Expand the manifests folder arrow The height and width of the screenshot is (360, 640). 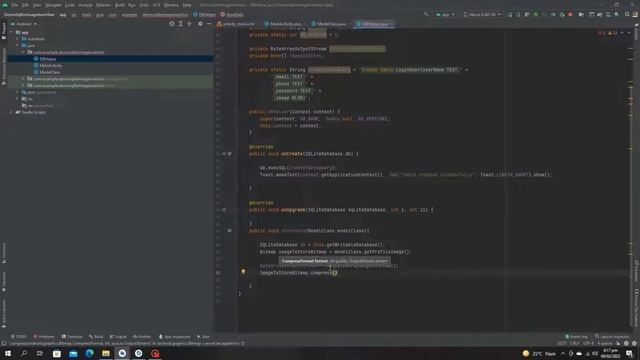click(17, 39)
